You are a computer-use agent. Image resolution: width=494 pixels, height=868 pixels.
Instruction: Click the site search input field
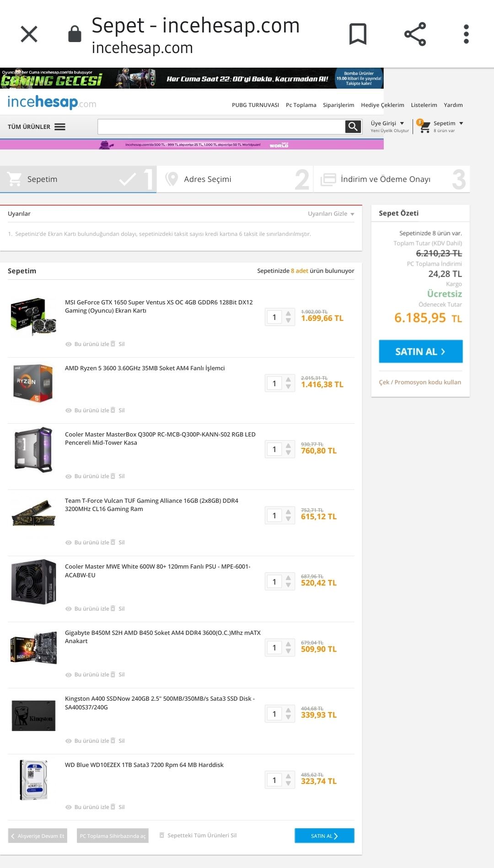(x=221, y=127)
